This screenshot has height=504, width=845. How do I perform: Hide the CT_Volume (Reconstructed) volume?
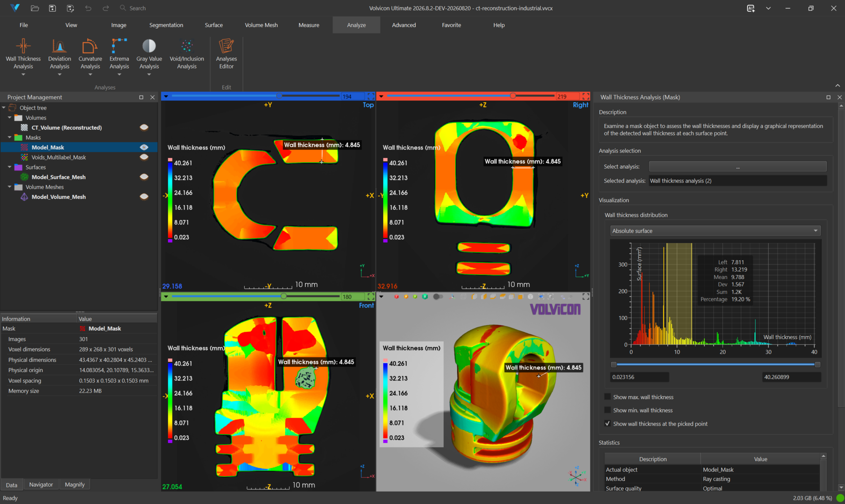(x=144, y=127)
